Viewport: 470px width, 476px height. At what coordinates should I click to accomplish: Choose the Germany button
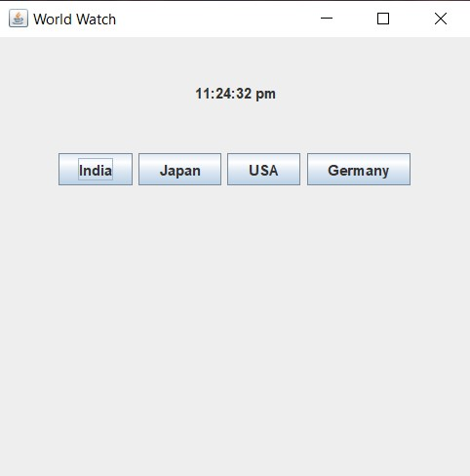coord(359,170)
